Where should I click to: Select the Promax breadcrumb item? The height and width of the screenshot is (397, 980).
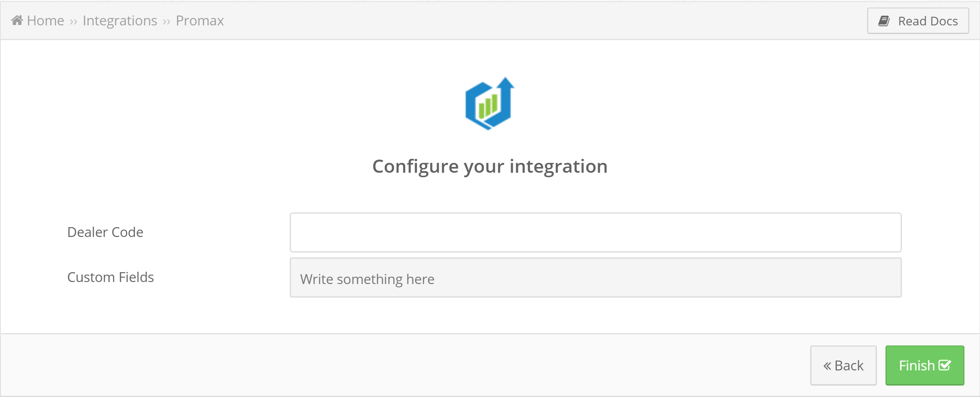(x=200, y=20)
